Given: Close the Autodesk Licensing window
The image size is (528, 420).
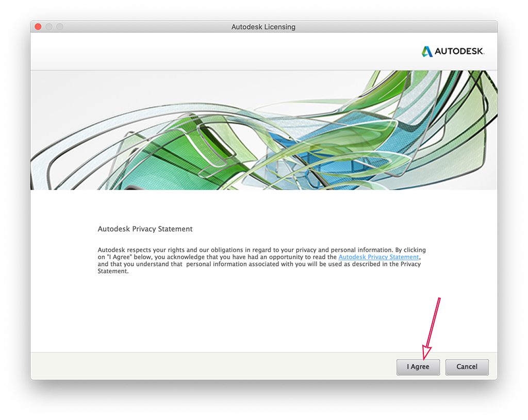Looking at the screenshot, I should click(38, 27).
